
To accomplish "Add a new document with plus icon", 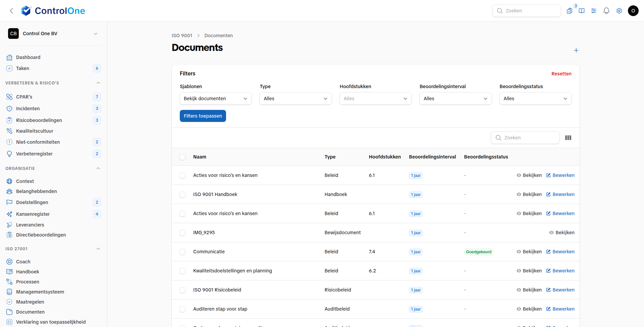I will [576, 50].
